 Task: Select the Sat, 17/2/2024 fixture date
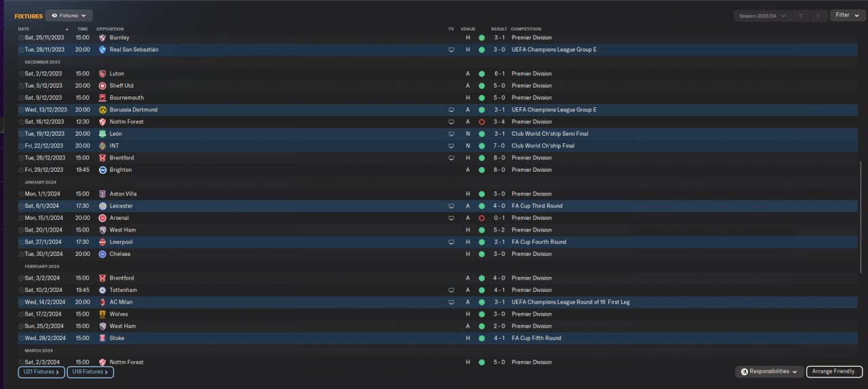pos(43,314)
